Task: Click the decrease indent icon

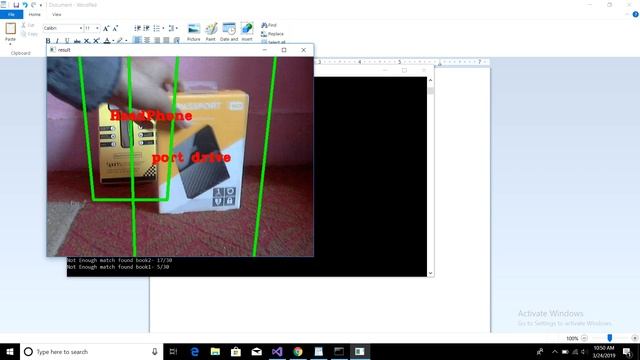Action: click(x=138, y=28)
